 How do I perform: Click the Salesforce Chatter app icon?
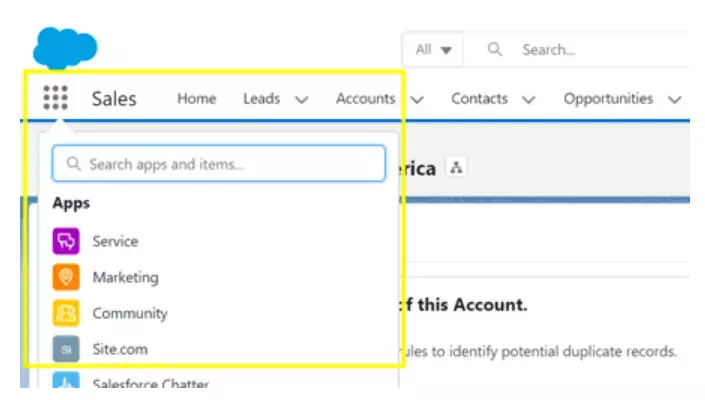coord(66,382)
